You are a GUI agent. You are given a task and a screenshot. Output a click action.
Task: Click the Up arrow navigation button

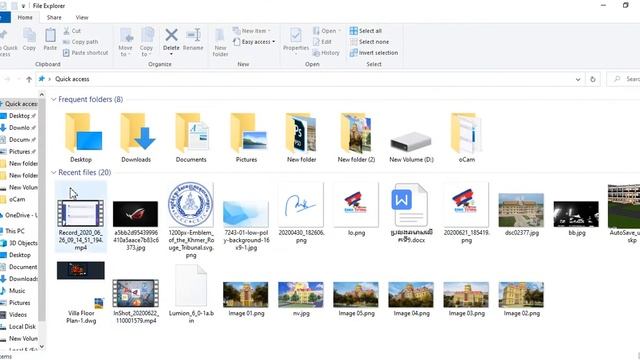pyautogui.click(x=29, y=79)
